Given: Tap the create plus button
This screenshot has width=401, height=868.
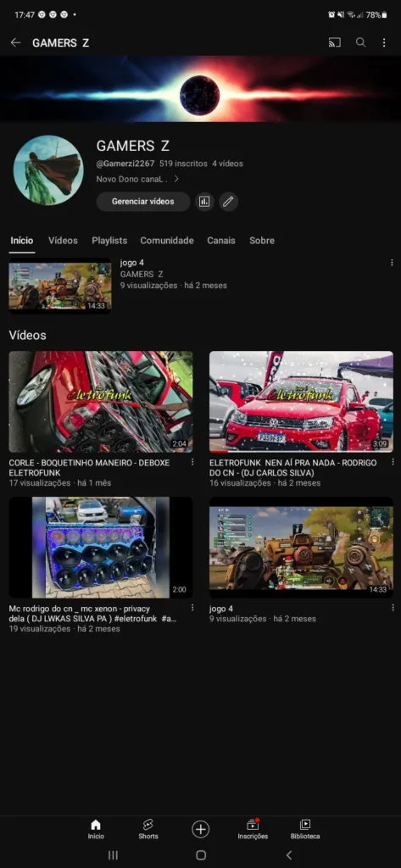Looking at the screenshot, I should tap(200, 829).
